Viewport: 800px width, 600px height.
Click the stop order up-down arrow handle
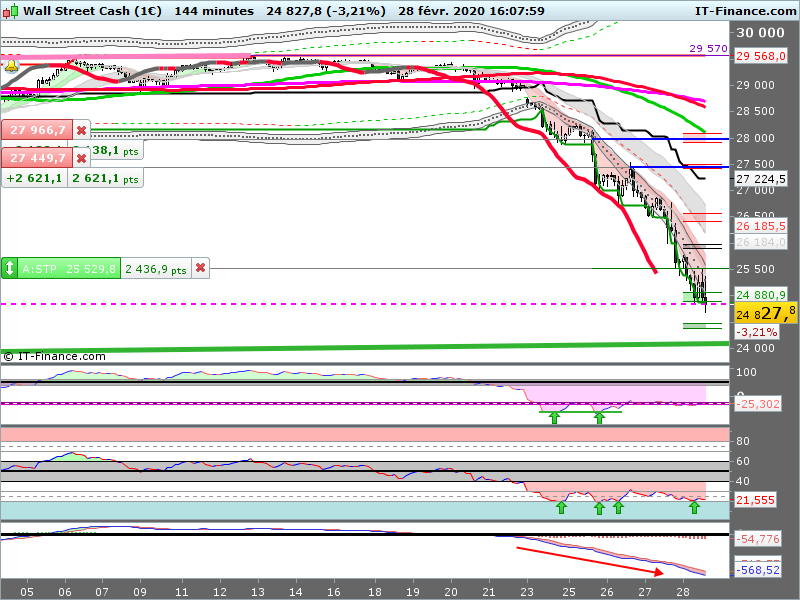[10, 268]
